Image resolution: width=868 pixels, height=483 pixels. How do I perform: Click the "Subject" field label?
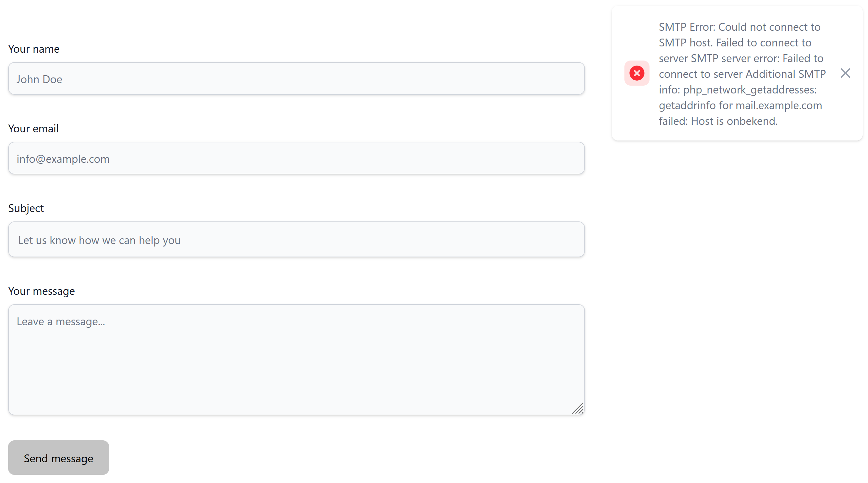click(26, 208)
